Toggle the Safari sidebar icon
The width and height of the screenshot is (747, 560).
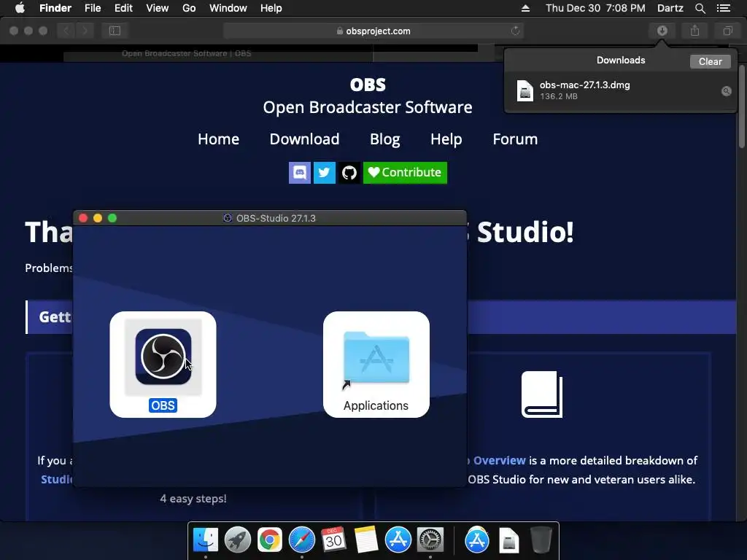[115, 31]
